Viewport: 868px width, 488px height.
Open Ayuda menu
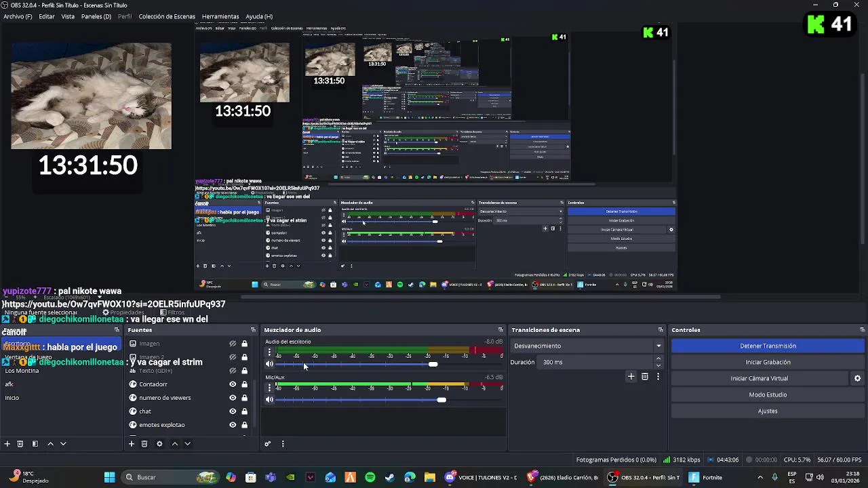259,16
